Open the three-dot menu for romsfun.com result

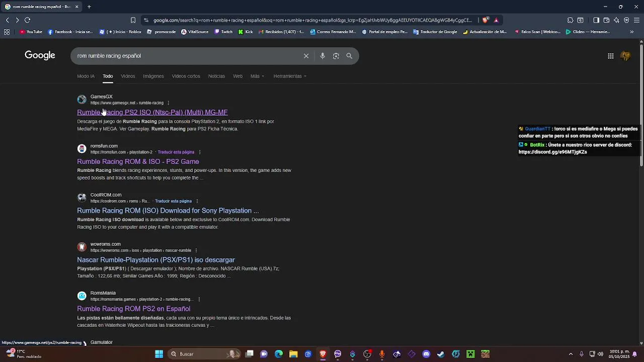(x=200, y=152)
